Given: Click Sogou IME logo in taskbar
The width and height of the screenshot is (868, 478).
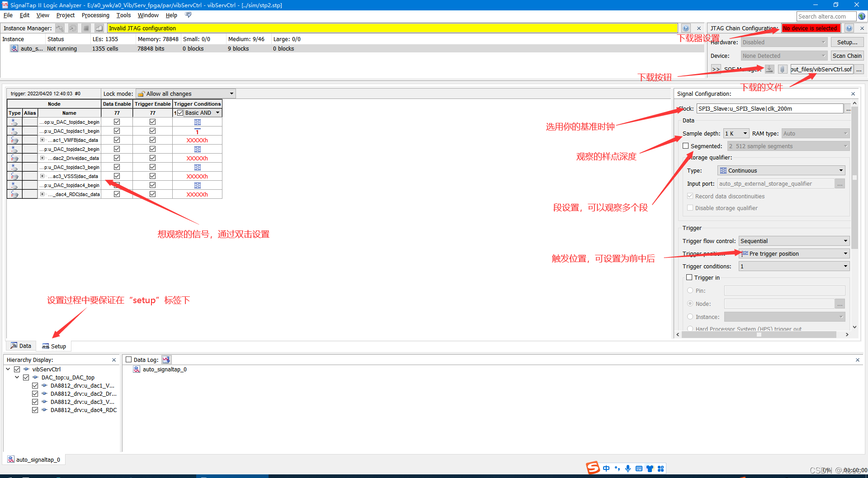Looking at the screenshot, I should pyautogui.click(x=593, y=468).
